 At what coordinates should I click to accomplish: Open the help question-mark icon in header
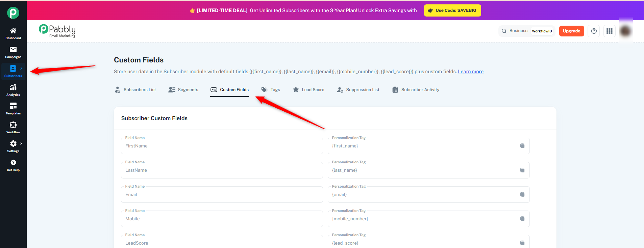(594, 31)
